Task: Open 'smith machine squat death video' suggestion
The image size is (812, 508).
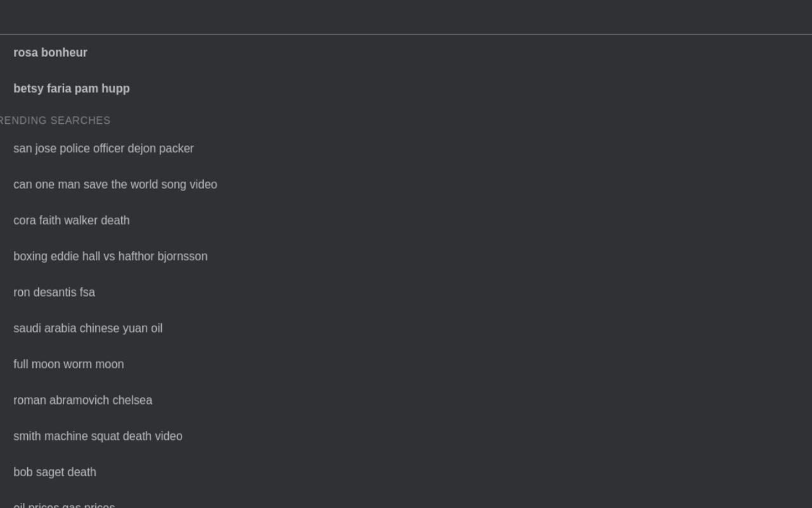Action: point(406,436)
